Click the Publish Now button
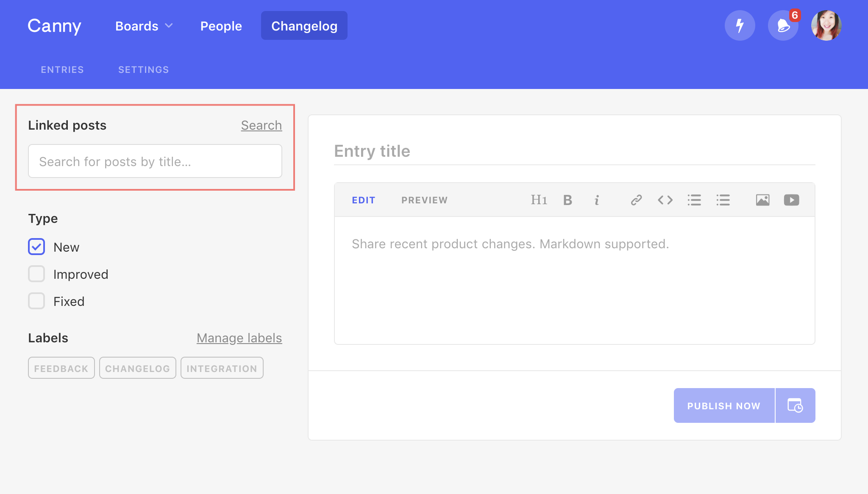Screen dimensions: 868x494 [724, 405]
